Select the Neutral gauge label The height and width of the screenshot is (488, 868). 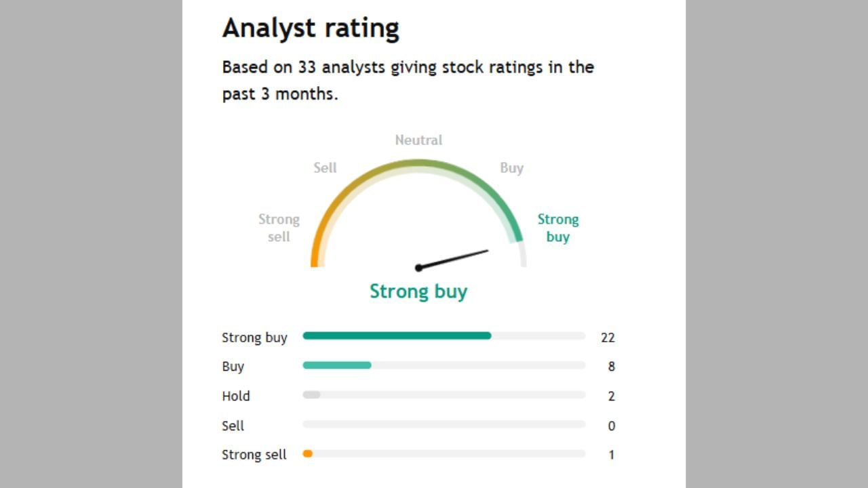pos(418,140)
